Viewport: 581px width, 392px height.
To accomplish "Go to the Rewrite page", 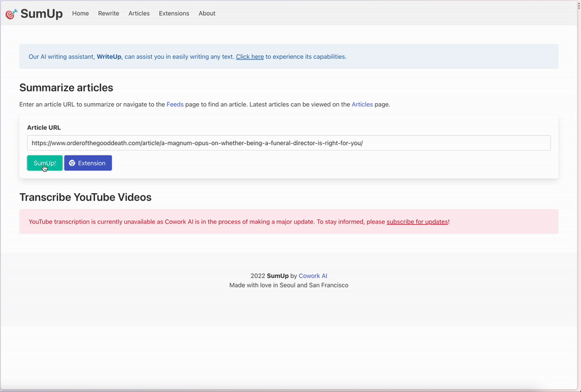I will pyautogui.click(x=108, y=13).
